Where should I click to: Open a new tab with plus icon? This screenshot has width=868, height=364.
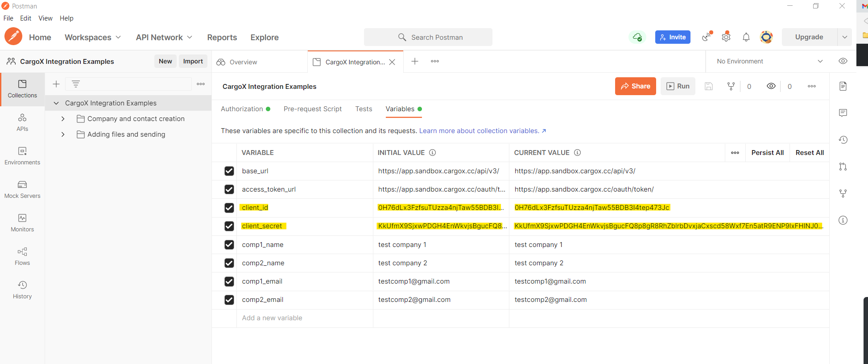coord(415,61)
